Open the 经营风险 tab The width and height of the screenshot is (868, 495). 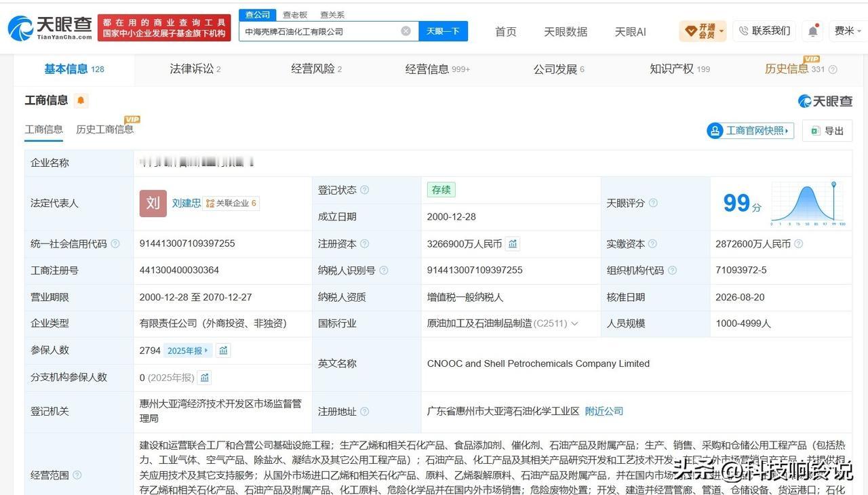pos(317,69)
